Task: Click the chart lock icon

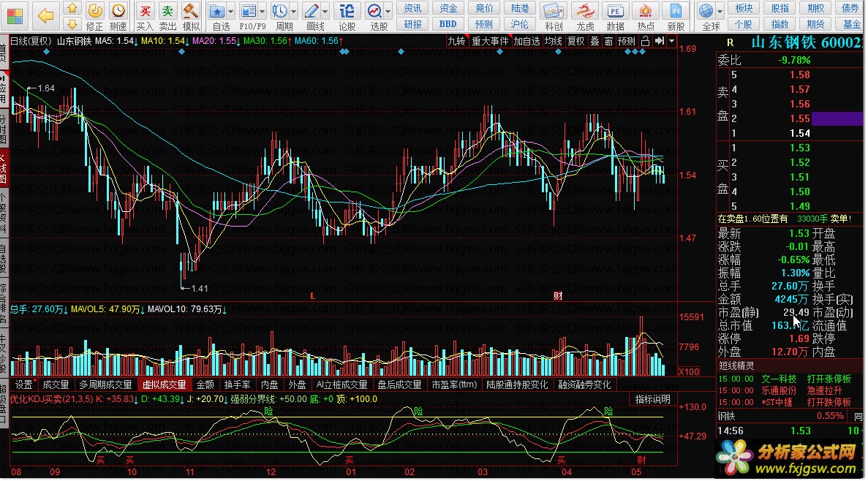Action: coord(646,41)
